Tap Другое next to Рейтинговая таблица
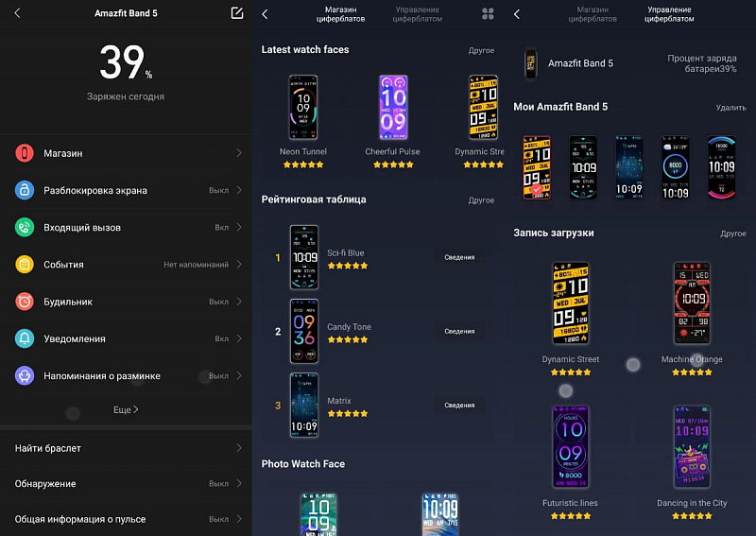The height and width of the screenshot is (536, 756). [x=481, y=199]
